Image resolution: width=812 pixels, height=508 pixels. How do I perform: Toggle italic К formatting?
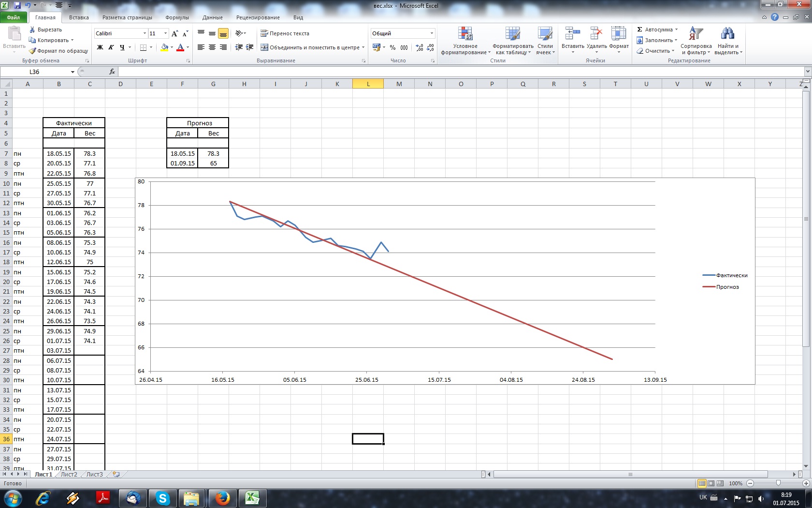(111, 47)
